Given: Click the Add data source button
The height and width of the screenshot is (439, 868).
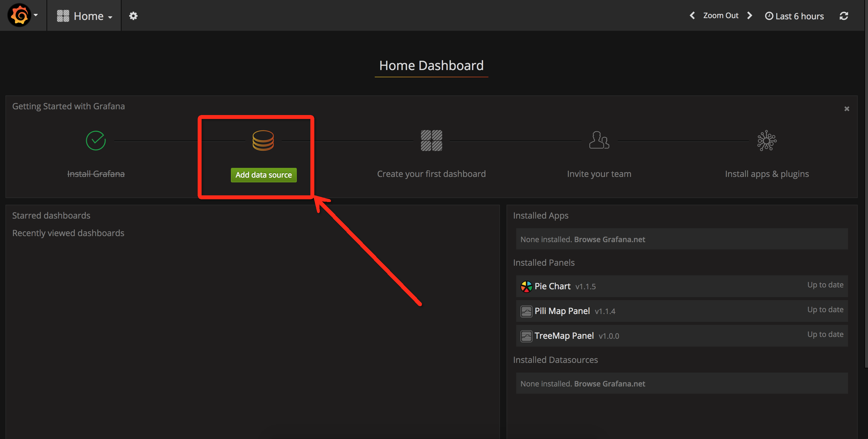Looking at the screenshot, I should (x=264, y=175).
